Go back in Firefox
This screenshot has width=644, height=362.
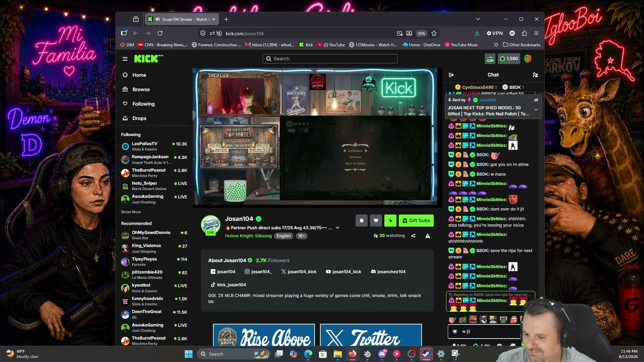pyautogui.click(x=136, y=33)
